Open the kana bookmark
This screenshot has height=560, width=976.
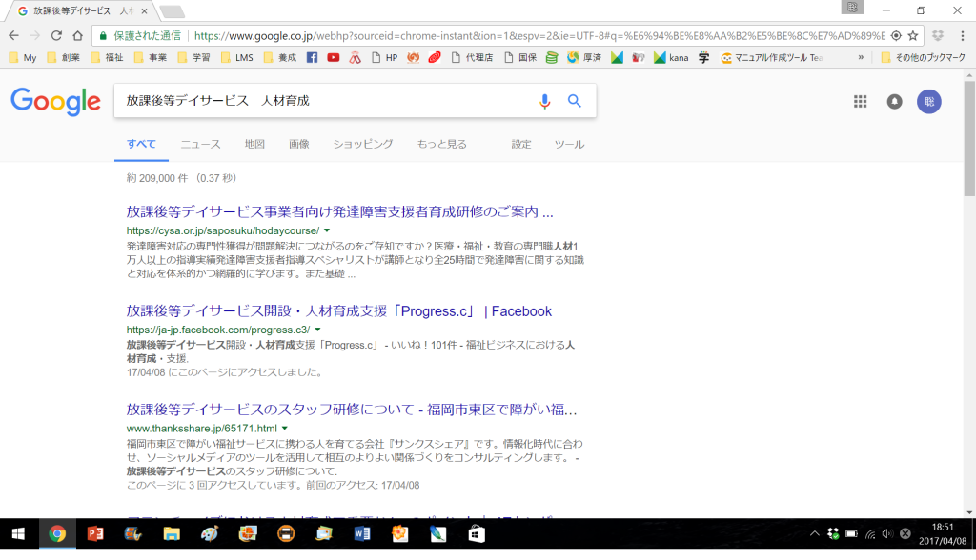[x=672, y=58]
